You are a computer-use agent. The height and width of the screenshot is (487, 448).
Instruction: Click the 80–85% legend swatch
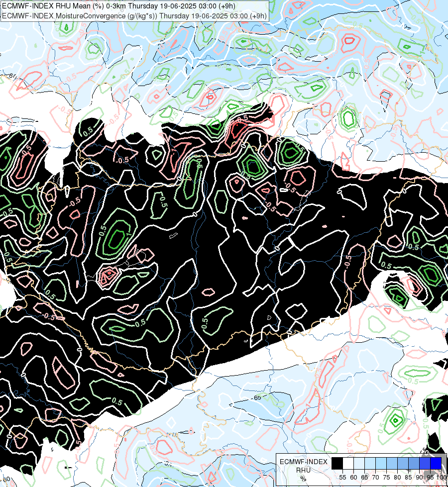pos(403,464)
